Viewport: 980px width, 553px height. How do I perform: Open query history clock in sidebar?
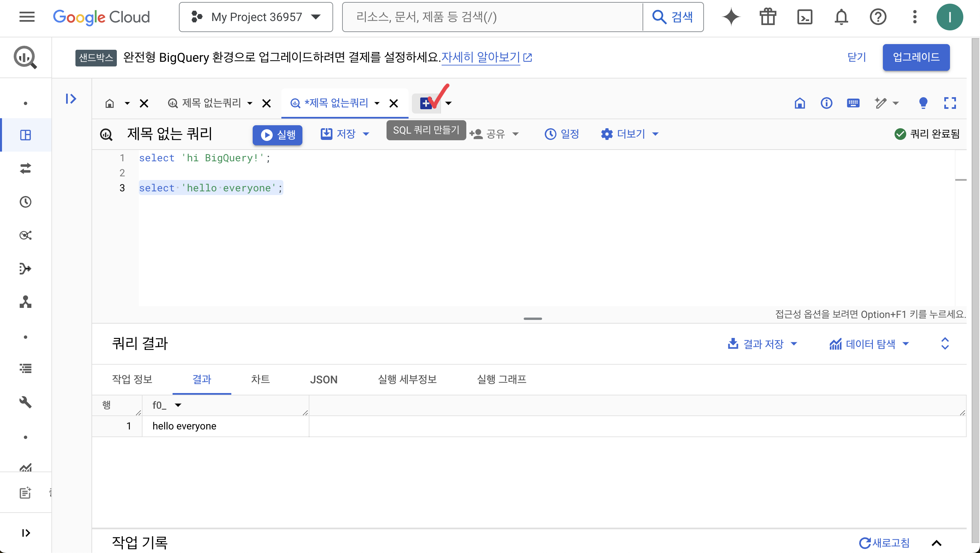point(25,202)
